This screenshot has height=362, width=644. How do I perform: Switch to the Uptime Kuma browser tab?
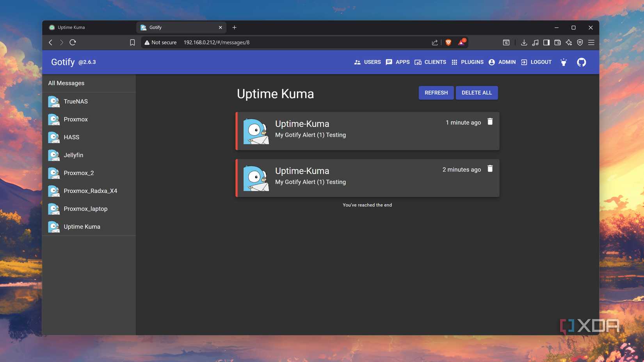[x=71, y=27]
